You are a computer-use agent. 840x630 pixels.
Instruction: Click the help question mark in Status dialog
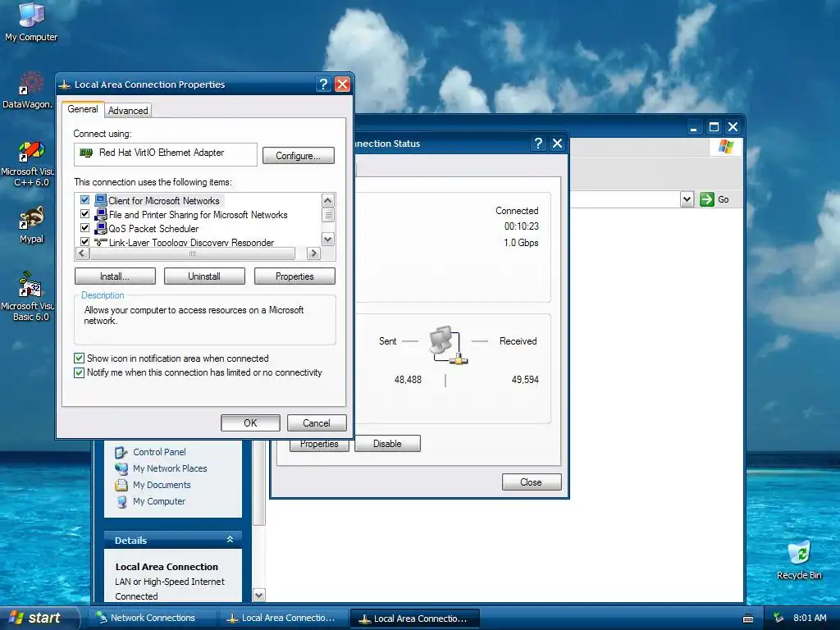(538, 143)
